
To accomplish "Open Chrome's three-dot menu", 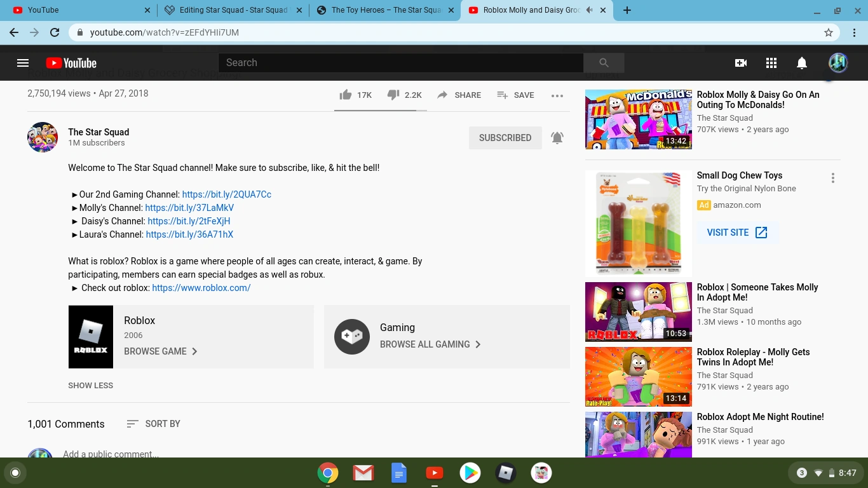I will pos(853,32).
